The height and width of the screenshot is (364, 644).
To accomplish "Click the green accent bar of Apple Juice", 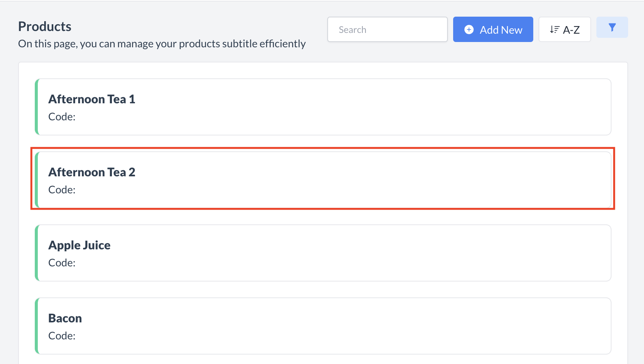I will (x=36, y=253).
